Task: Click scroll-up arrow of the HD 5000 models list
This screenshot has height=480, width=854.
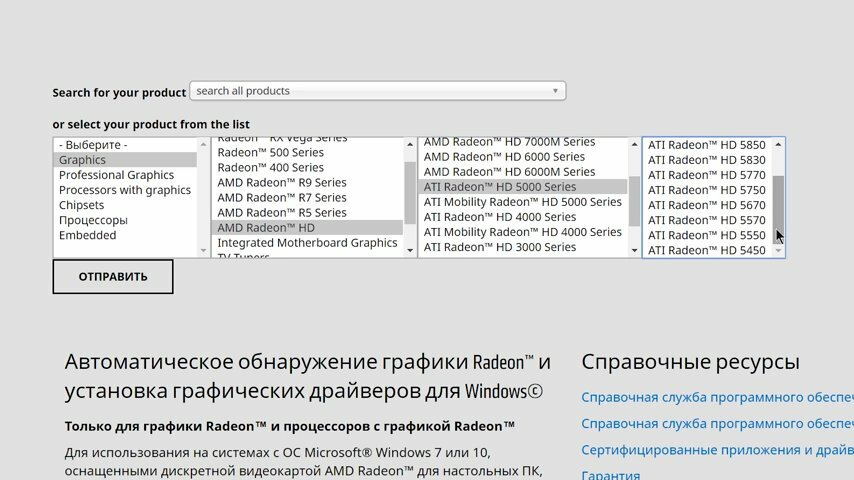Action: pos(778,144)
